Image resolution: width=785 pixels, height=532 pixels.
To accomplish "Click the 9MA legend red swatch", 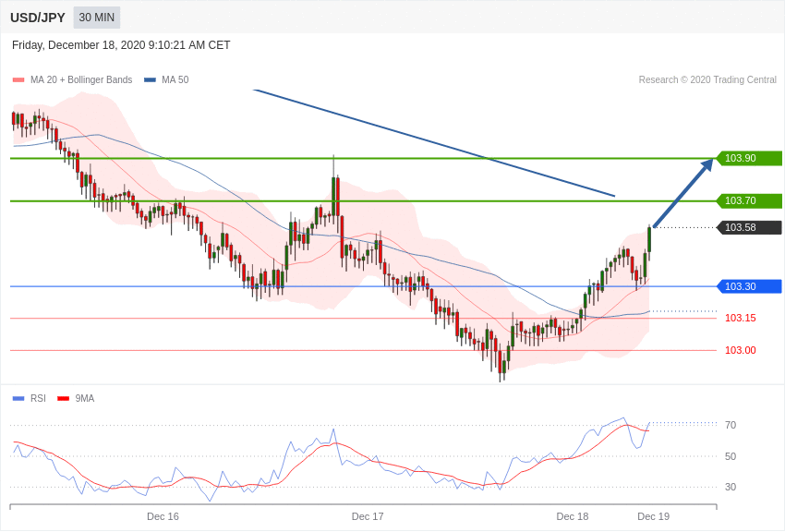I will pyautogui.click(x=63, y=399).
